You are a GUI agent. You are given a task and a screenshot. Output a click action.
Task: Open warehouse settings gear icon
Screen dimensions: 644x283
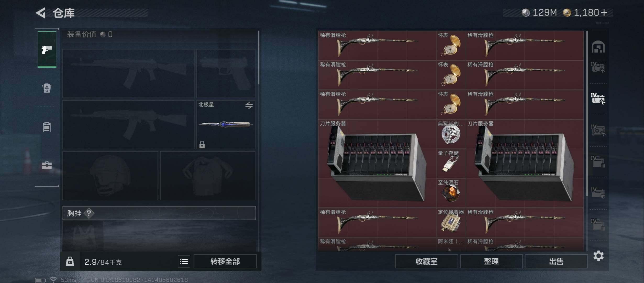pos(598,256)
